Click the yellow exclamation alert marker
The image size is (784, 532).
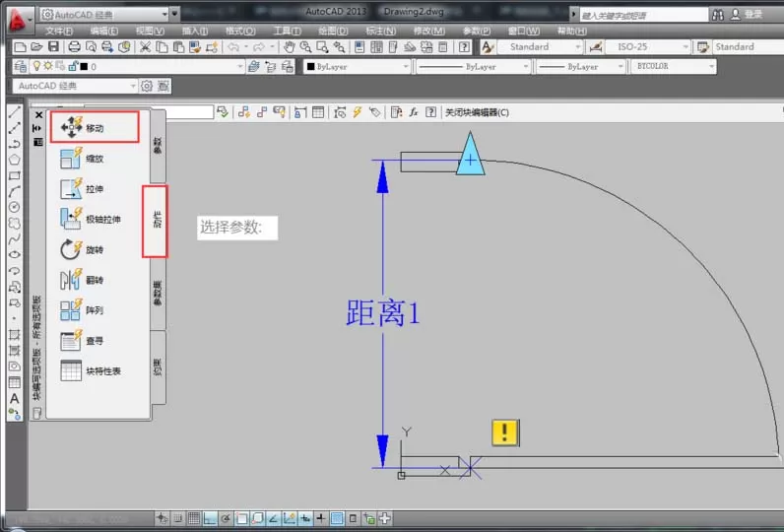point(505,432)
